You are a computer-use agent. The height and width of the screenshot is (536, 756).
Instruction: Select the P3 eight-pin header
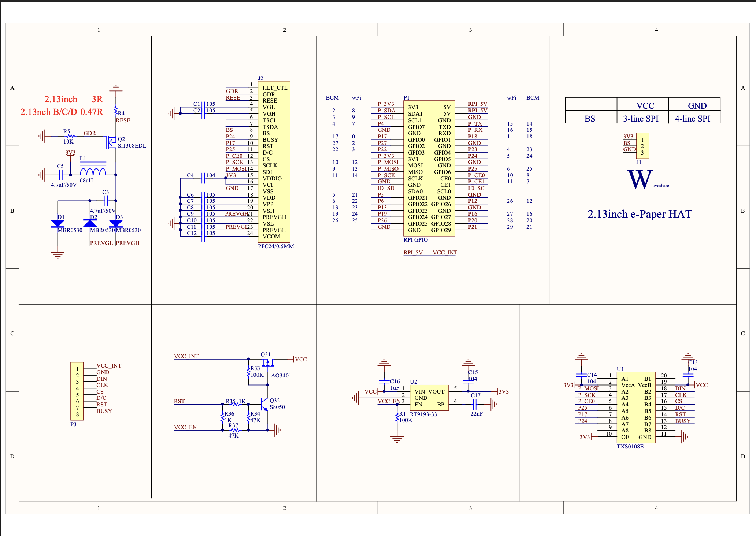click(x=77, y=391)
